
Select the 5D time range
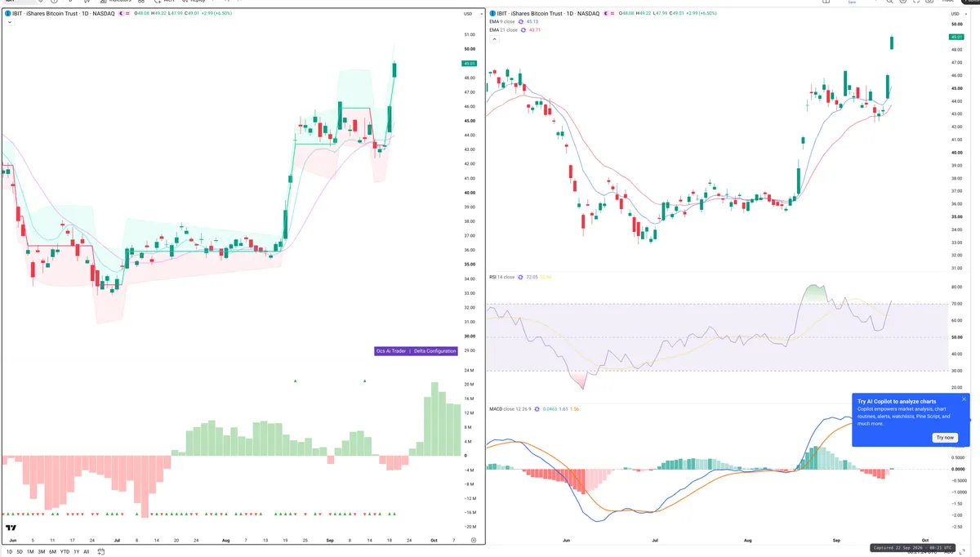20,551
